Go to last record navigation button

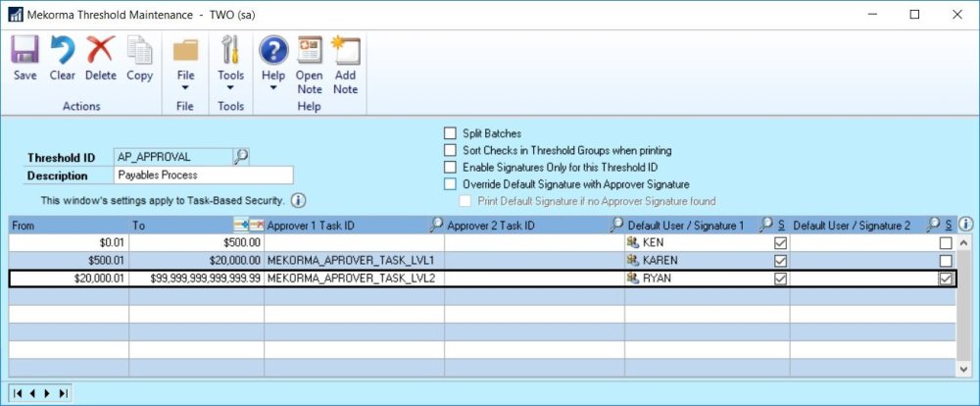tap(63, 393)
